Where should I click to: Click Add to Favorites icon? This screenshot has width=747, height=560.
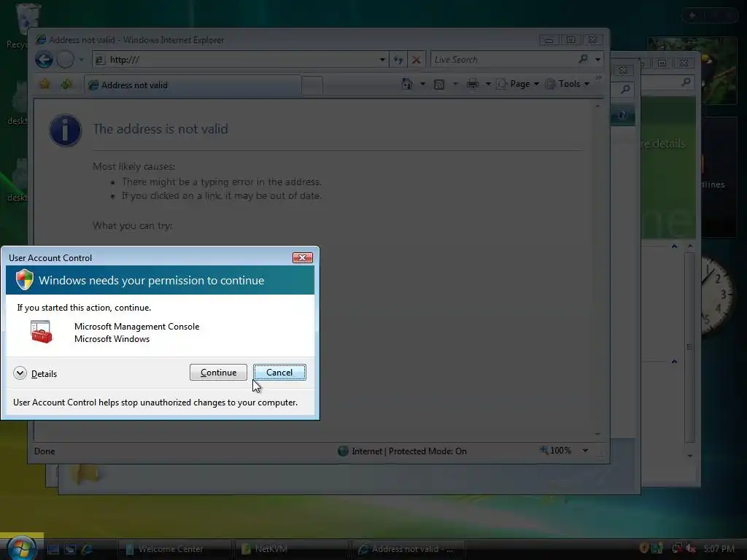click(x=66, y=85)
